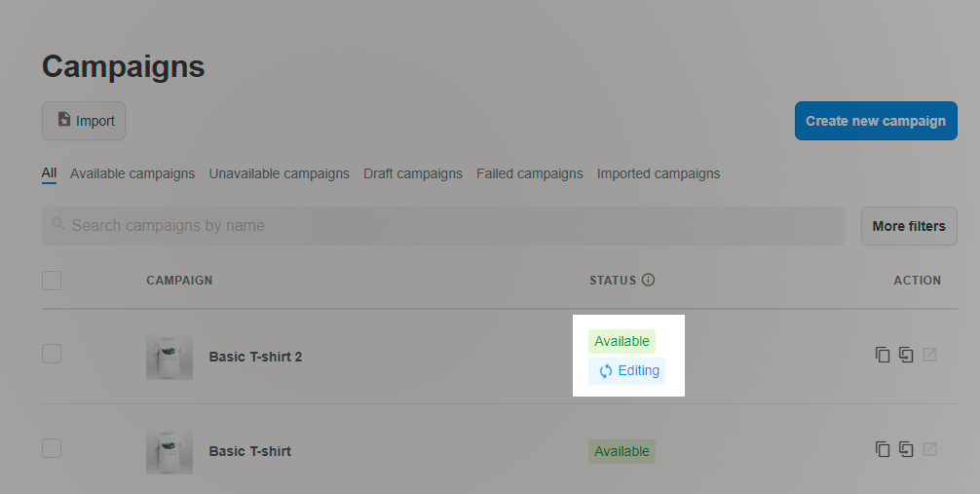Viewport: 980px width, 494px height.
Task: Show the Failed campaigns tab
Action: [x=529, y=173]
